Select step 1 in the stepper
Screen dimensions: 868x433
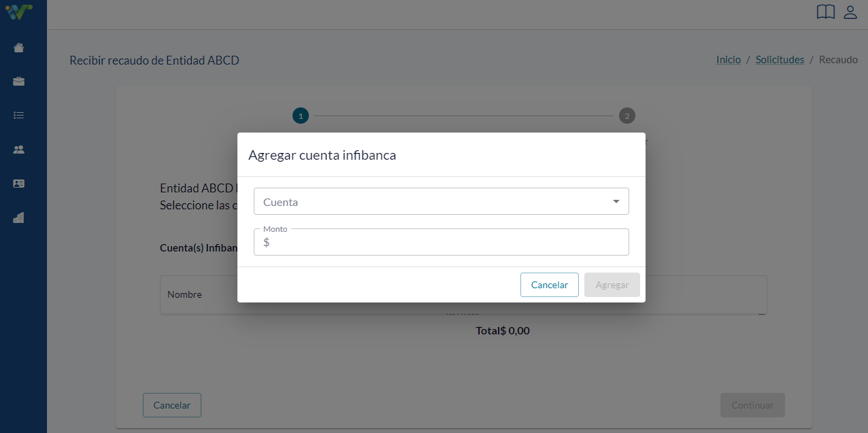(301, 116)
